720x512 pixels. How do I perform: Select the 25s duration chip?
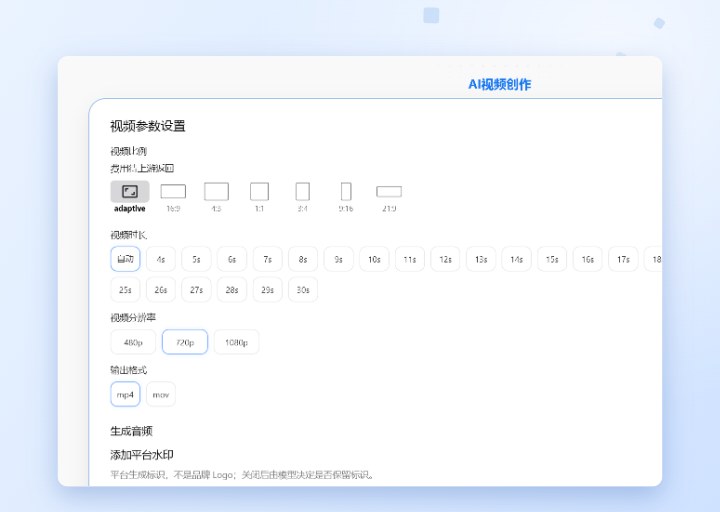click(x=125, y=290)
